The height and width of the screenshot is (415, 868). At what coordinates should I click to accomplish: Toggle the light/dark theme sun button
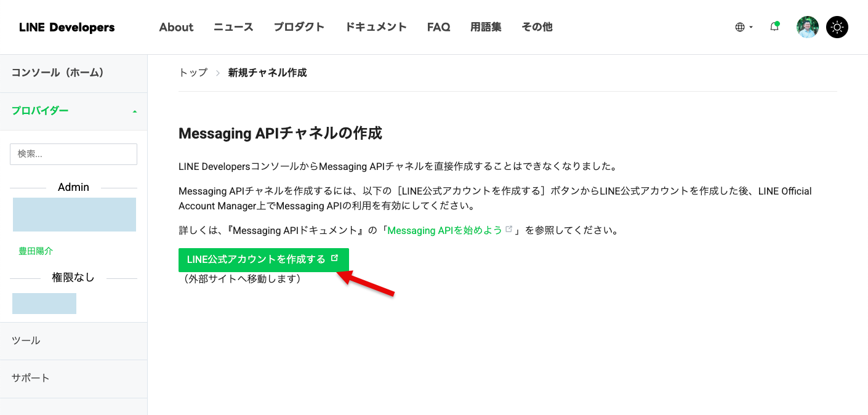(837, 27)
